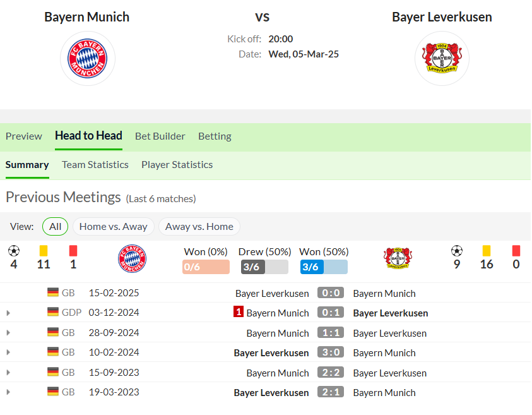
Task: Select the All view filter
Action: (x=55, y=227)
